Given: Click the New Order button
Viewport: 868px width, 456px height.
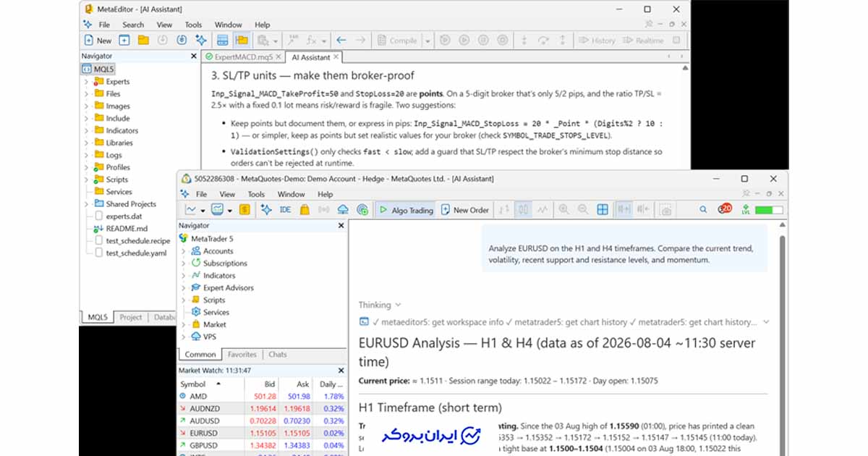Looking at the screenshot, I should click(x=465, y=210).
